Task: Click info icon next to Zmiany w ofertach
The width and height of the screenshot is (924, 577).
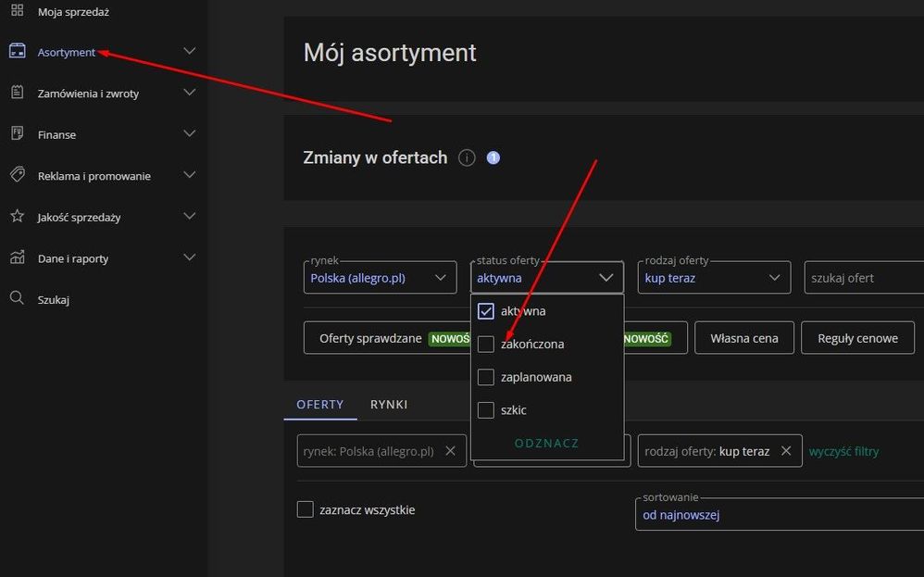Action: [467, 157]
